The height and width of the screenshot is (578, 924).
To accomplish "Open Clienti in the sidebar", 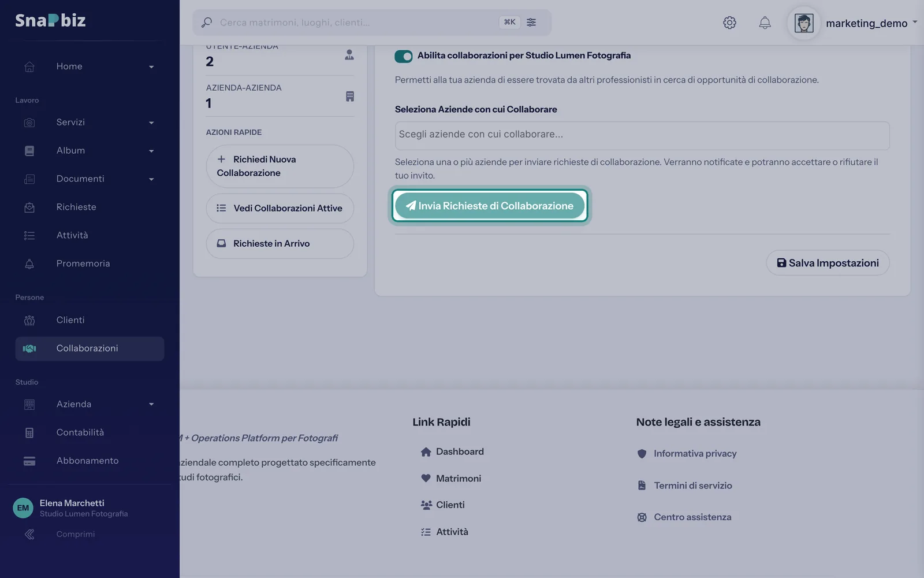I will pos(90,320).
